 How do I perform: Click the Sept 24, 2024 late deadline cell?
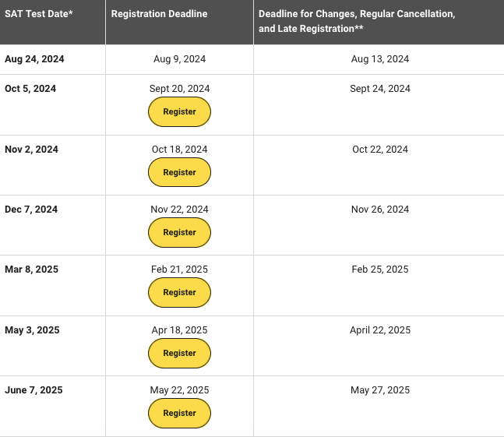tap(379, 89)
